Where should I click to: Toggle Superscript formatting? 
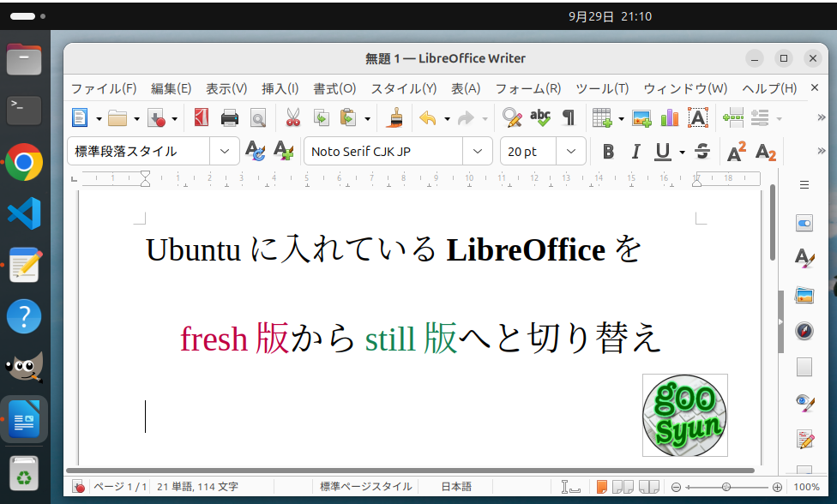click(737, 152)
